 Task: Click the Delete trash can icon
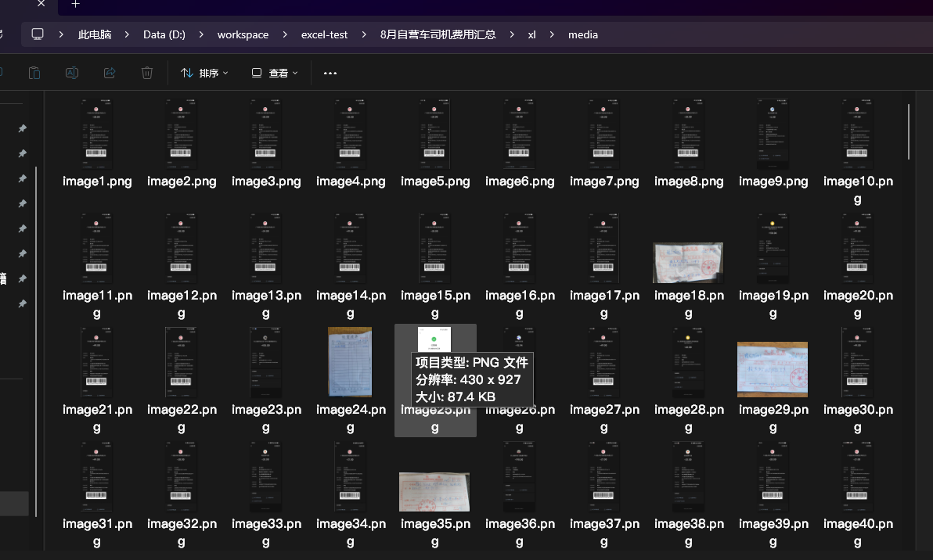[x=147, y=73]
